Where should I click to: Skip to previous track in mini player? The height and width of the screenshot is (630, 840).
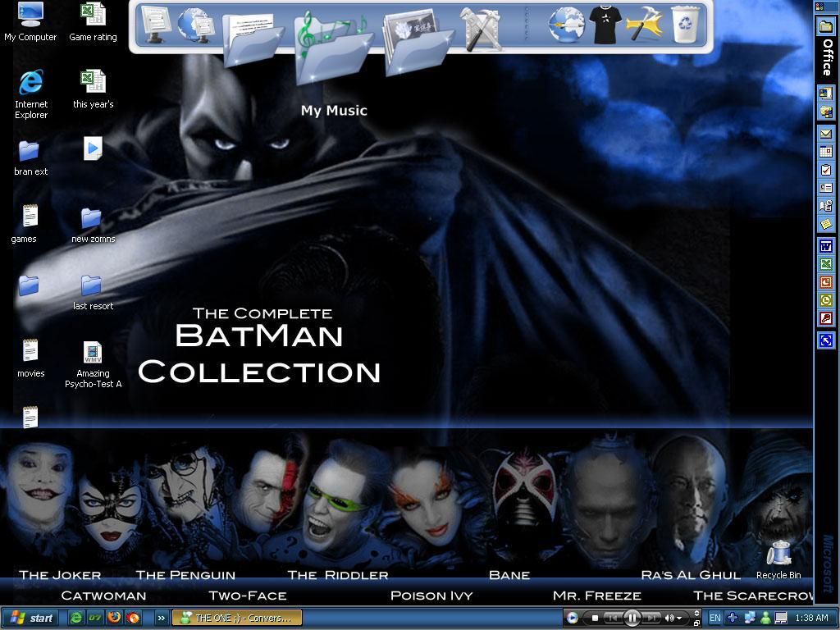point(614,619)
